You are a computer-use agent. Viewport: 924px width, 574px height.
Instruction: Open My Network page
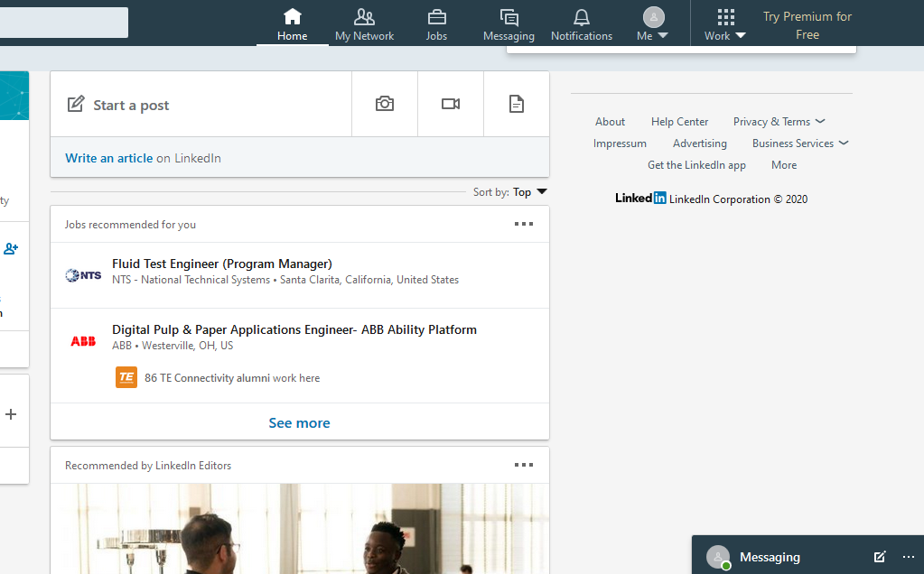(x=364, y=24)
